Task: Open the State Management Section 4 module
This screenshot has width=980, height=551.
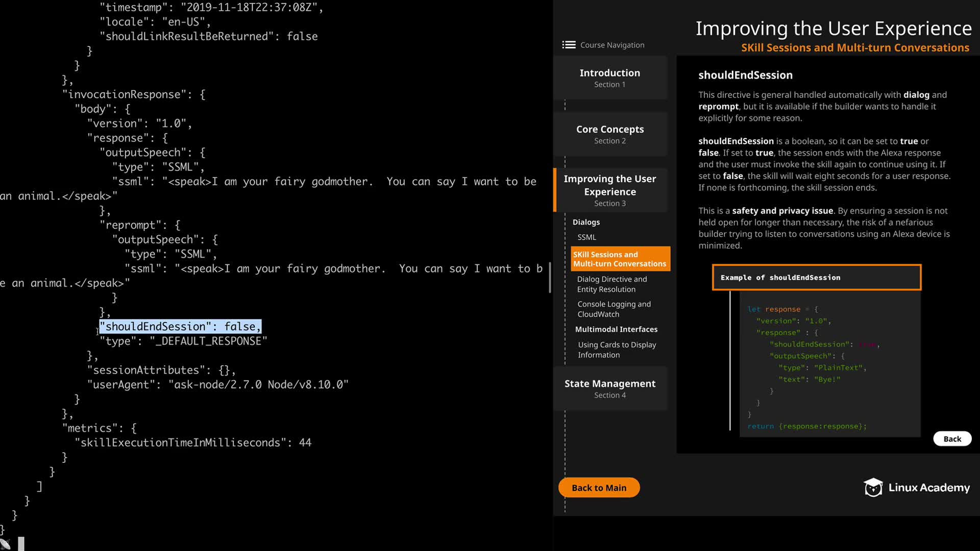Action: (x=609, y=388)
